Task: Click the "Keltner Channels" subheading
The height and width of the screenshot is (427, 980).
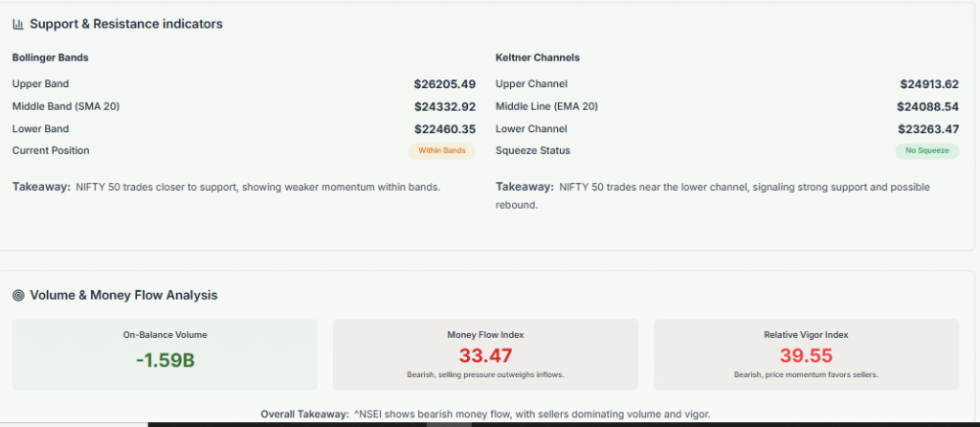Action: [x=537, y=57]
